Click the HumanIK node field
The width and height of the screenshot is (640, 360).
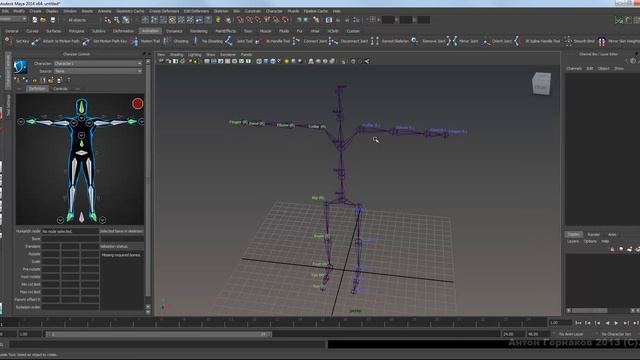coord(70,231)
